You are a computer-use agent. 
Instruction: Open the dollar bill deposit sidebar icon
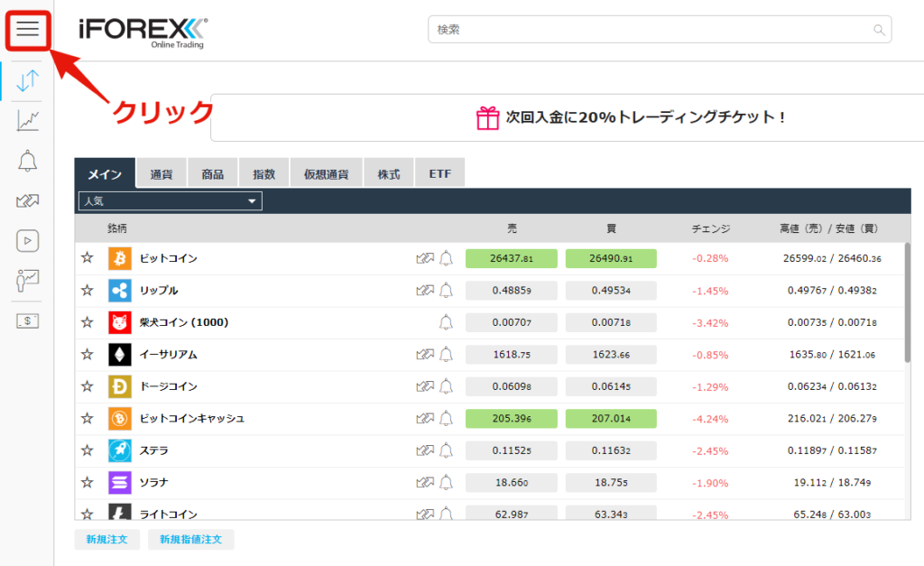[27, 320]
